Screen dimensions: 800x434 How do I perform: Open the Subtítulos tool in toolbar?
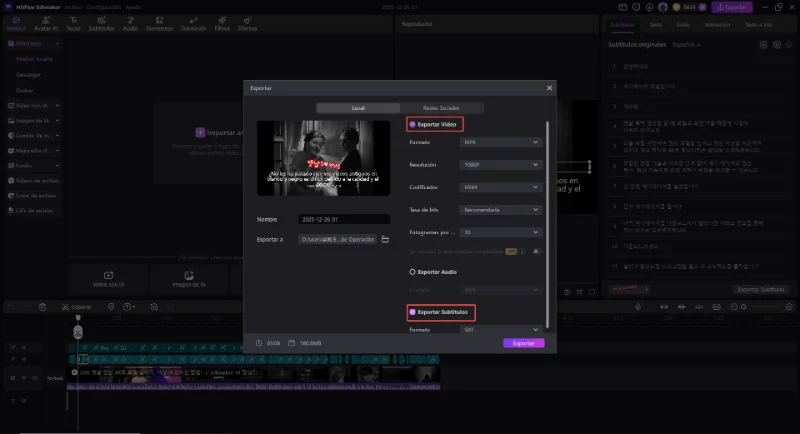click(102, 24)
